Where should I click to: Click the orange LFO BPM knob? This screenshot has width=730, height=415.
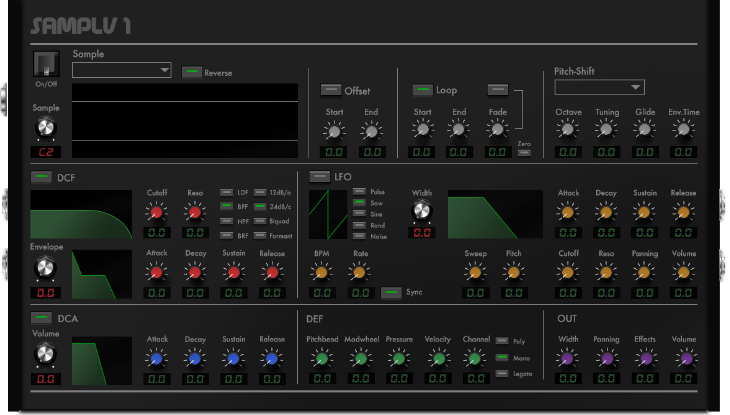[x=321, y=272]
